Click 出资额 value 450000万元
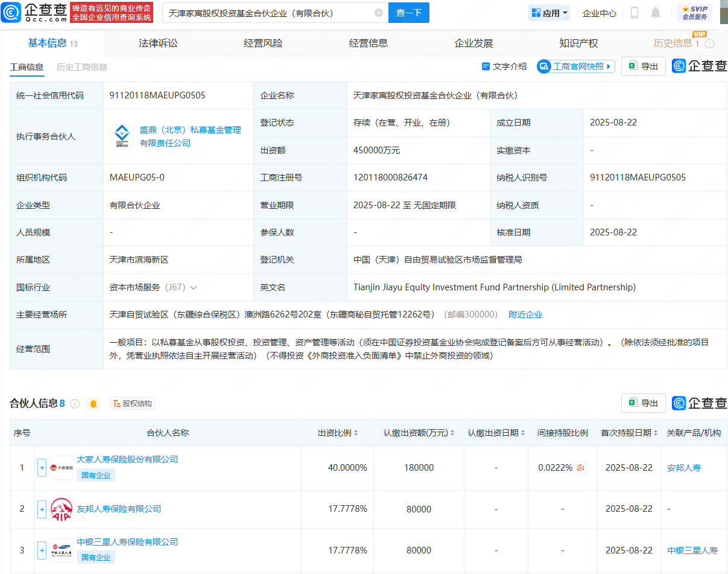 click(376, 150)
